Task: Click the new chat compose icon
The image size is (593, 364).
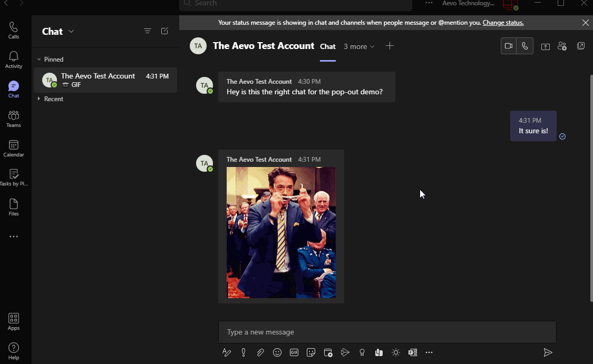Action: point(164,31)
